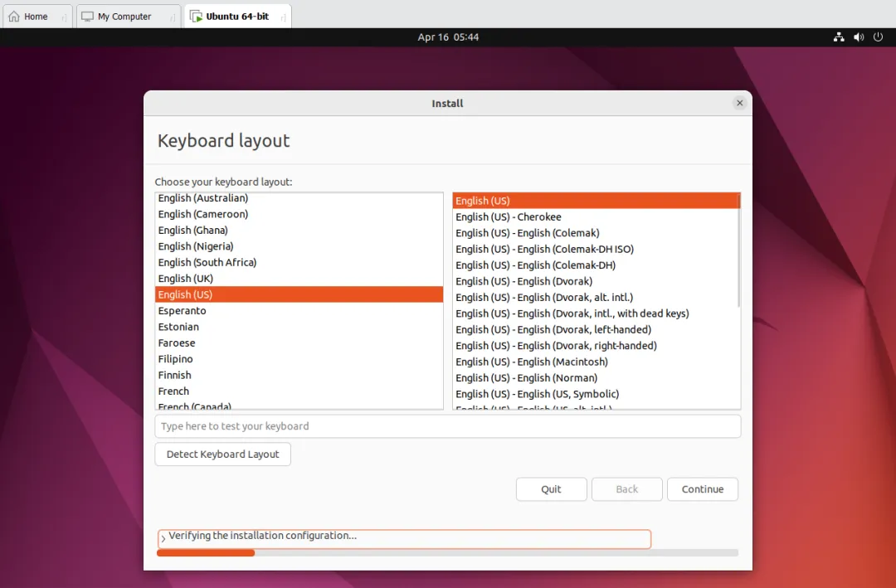Click the Quit button
This screenshot has height=588, width=896.
[552, 489]
